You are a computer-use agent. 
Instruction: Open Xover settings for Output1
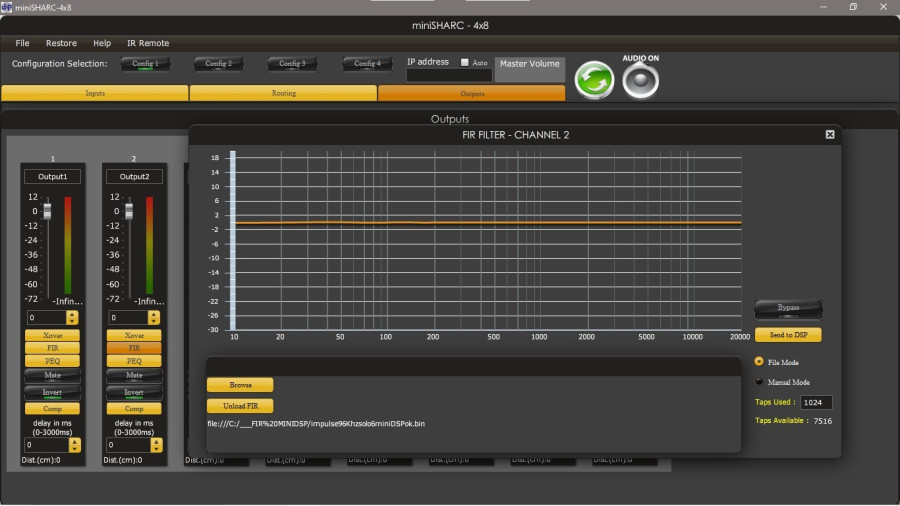tap(52, 335)
